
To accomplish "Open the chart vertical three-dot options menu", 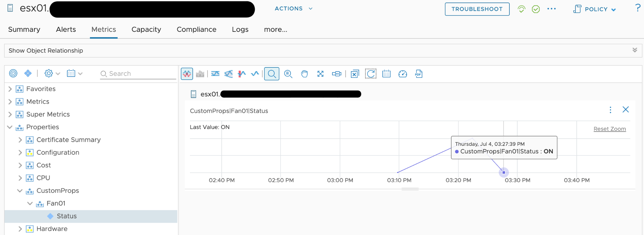I will pyautogui.click(x=610, y=110).
